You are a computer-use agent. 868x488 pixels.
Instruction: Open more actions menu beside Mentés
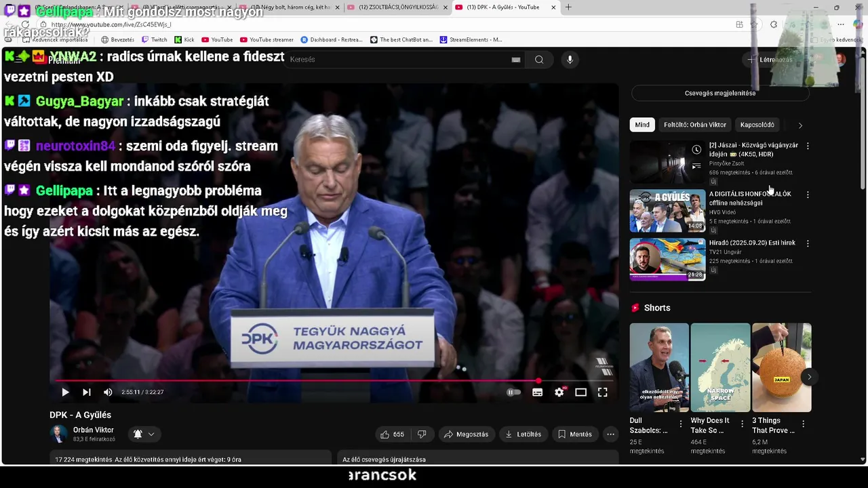click(x=610, y=434)
